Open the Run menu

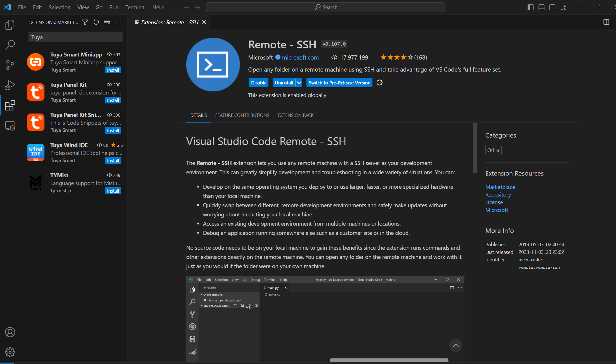coord(114,7)
